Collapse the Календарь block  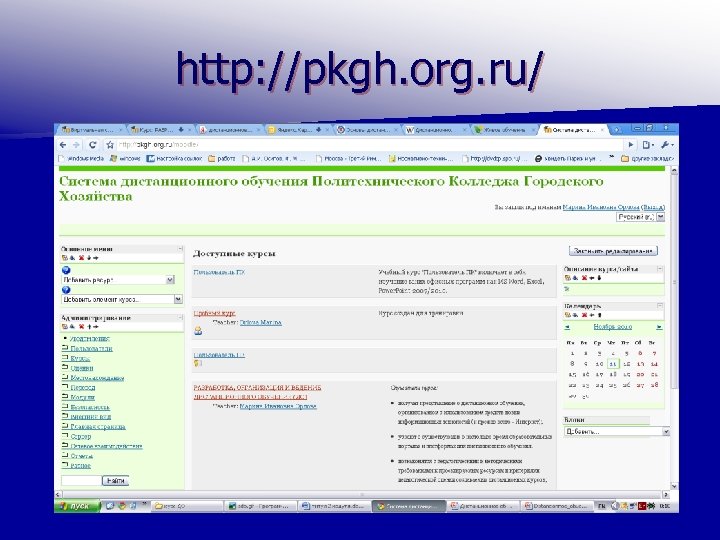pyautogui.click(x=659, y=305)
